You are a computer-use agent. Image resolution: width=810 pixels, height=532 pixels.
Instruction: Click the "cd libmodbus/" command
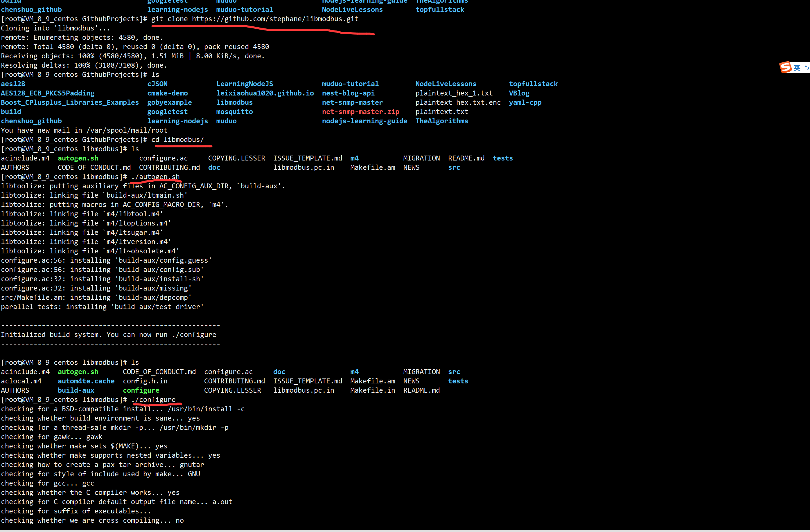pyautogui.click(x=177, y=140)
